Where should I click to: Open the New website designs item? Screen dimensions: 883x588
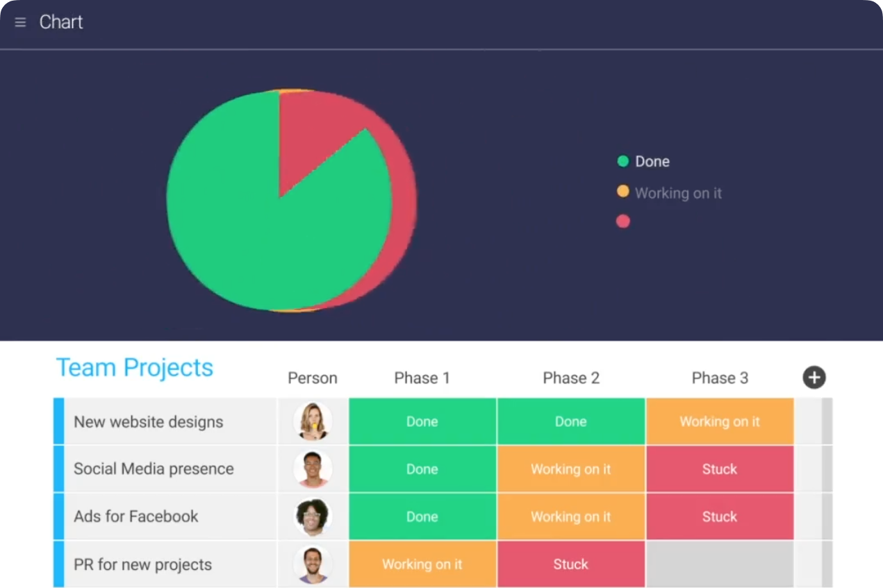[x=148, y=422]
